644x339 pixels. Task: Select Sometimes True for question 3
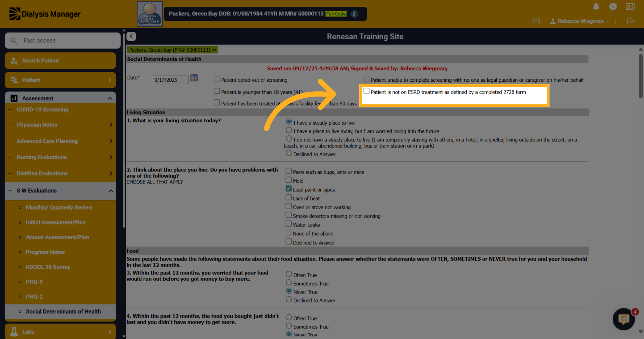[289, 283]
